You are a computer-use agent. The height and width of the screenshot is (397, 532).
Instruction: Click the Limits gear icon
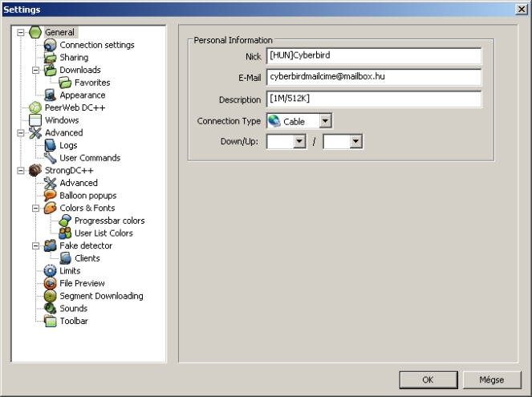point(51,271)
